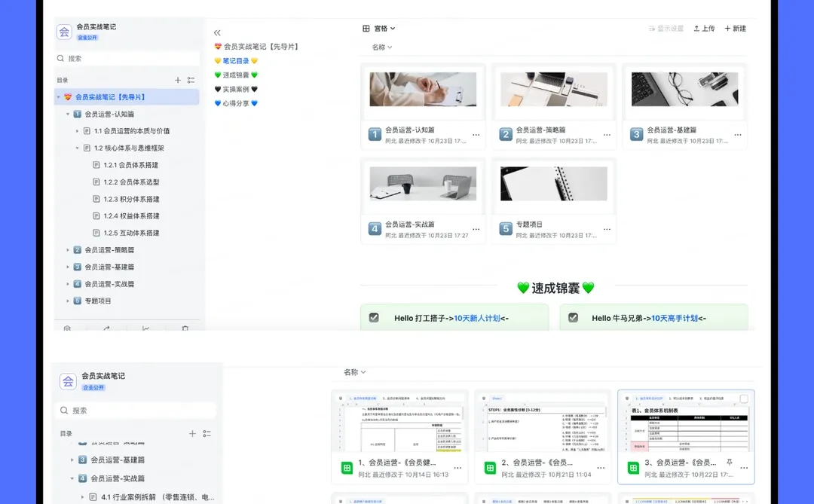This screenshot has width=814, height=504.
Task: Jump to 心得分享 in outline
Action: point(236,103)
